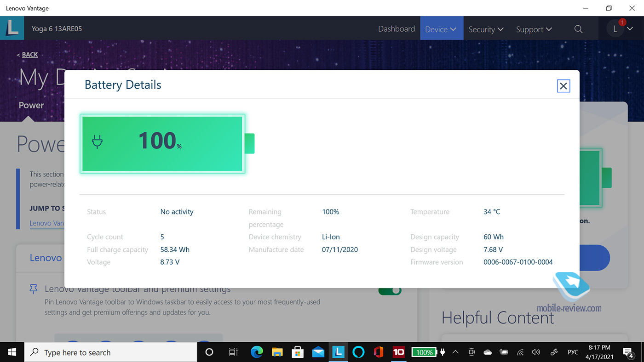Image resolution: width=644 pixels, height=362 pixels.
Task: Expand the Device menu
Action: [x=441, y=29]
